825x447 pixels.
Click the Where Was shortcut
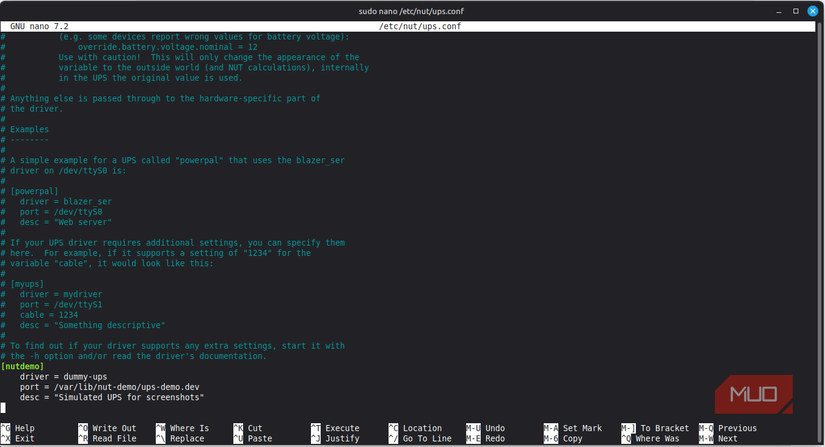click(x=650, y=439)
